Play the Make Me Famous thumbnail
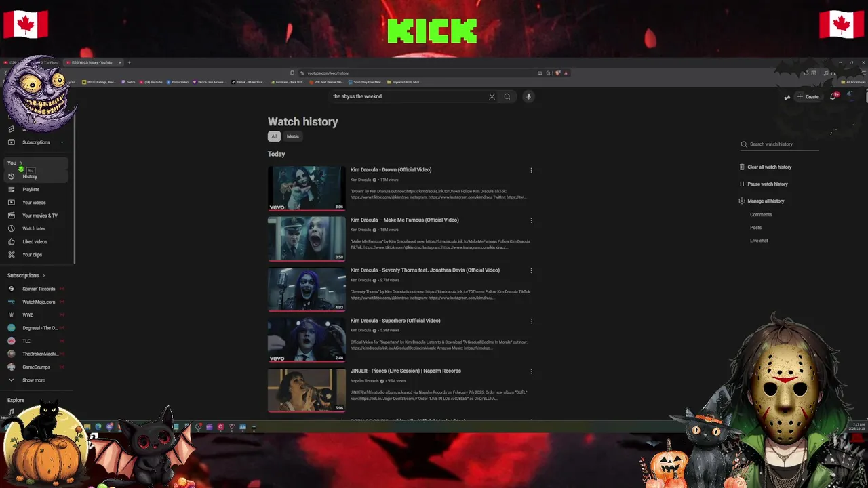Image resolution: width=868 pixels, height=488 pixels. pos(307,239)
